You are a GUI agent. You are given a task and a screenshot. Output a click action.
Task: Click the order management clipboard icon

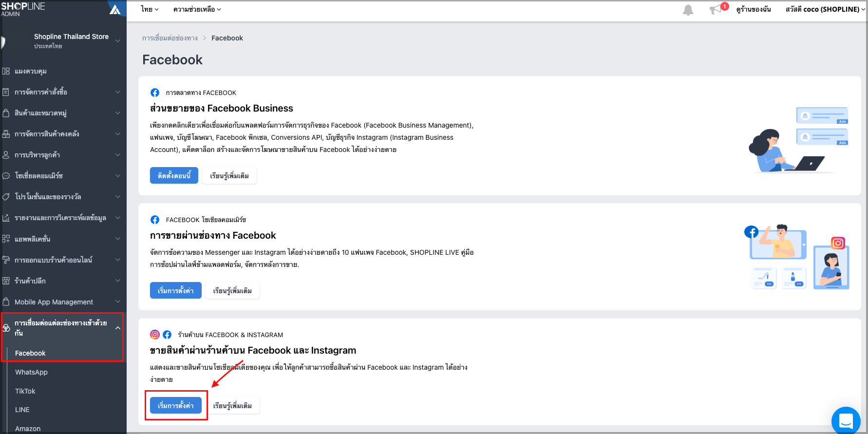coord(6,92)
